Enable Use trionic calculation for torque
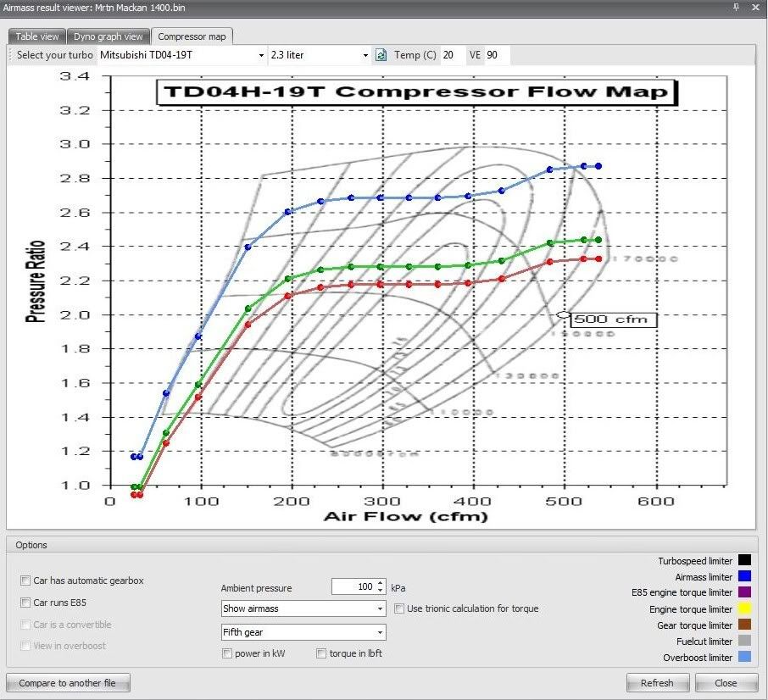This screenshot has height=700, width=768. 399,608
